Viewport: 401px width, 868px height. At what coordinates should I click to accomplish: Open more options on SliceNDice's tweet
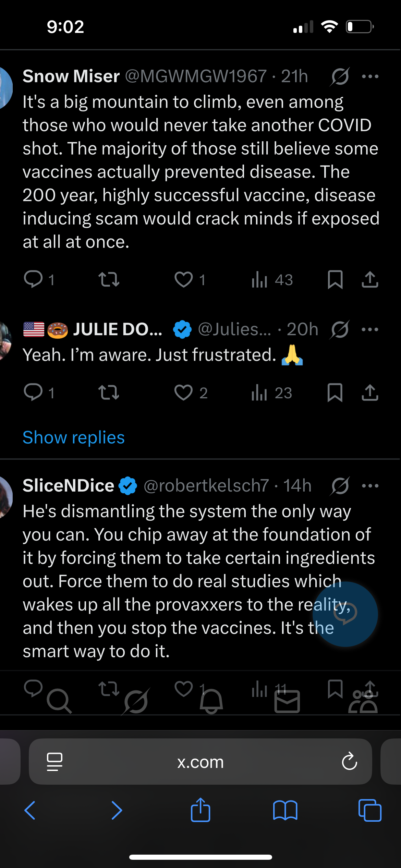point(370,486)
